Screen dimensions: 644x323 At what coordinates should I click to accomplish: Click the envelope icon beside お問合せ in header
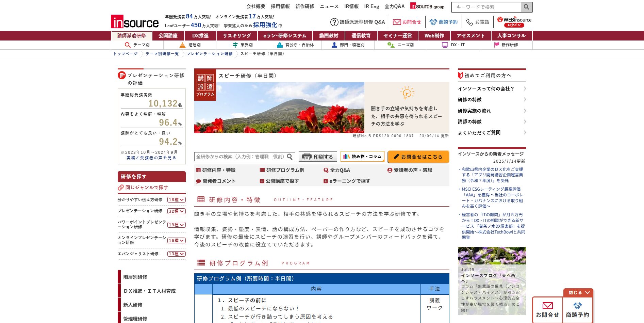point(397,22)
